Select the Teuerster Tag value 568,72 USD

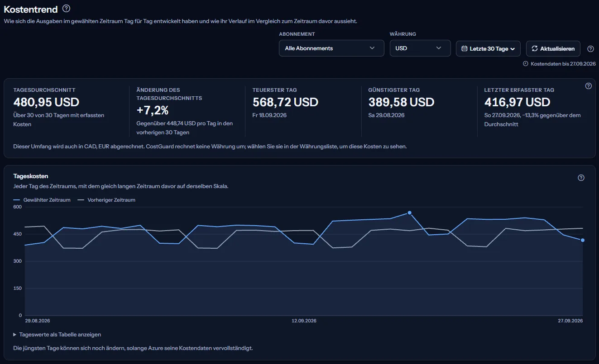(x=285, y=102)
